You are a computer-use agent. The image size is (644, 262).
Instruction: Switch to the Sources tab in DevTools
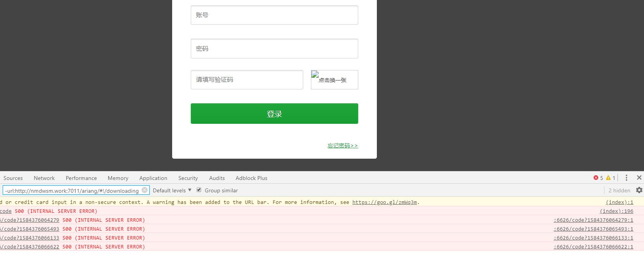tap(13, 178)
